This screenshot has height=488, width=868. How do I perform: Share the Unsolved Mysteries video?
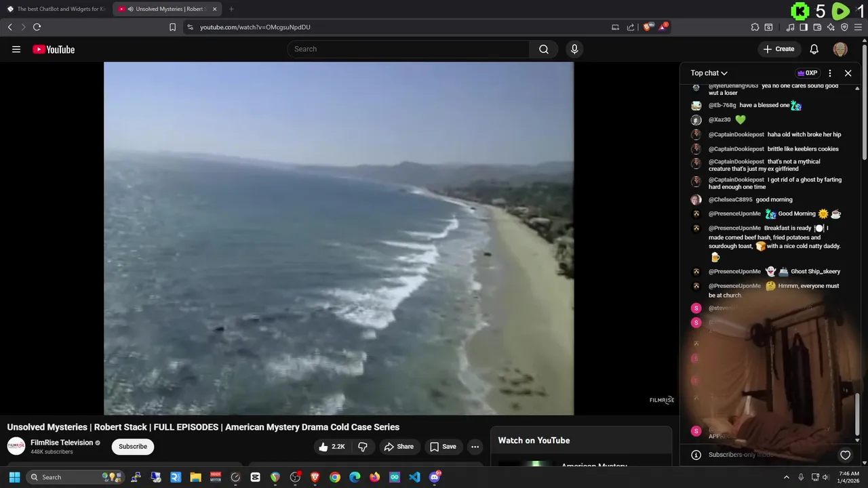tap(399, 447)
